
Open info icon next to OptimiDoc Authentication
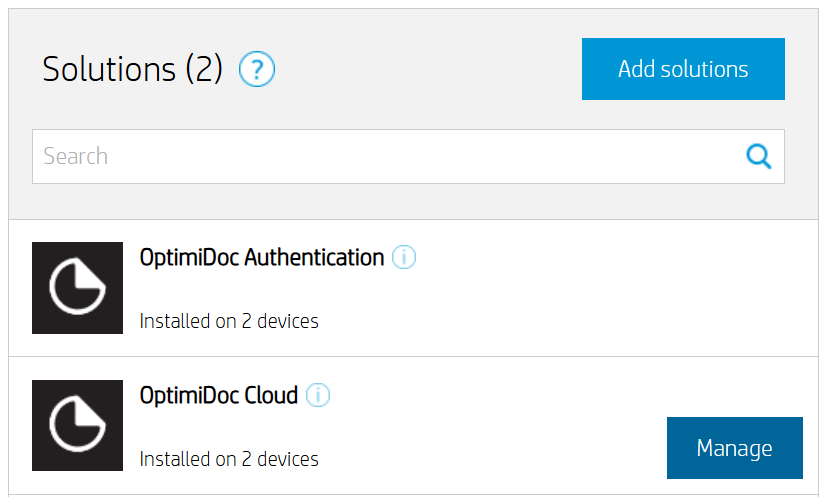[x=404, y=258]
